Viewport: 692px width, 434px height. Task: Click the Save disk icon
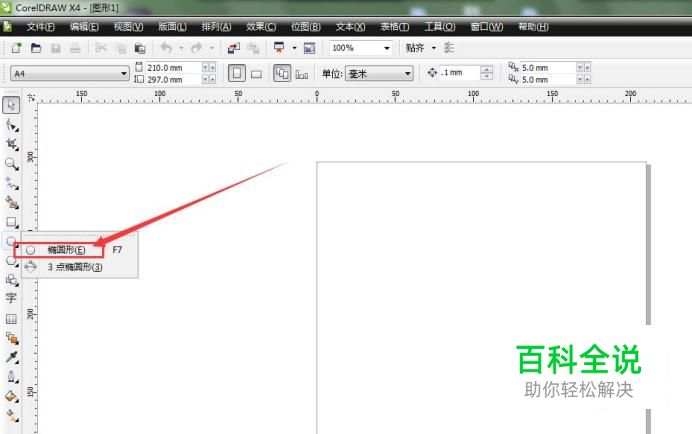click(x=56, y=48)
